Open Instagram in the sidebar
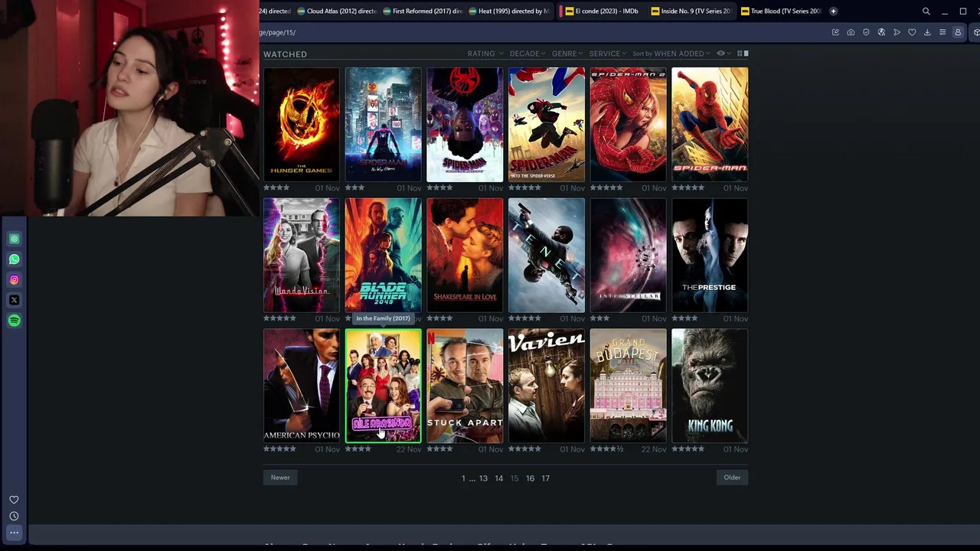The width and height of the screenshot is (980, 551). 14,280
